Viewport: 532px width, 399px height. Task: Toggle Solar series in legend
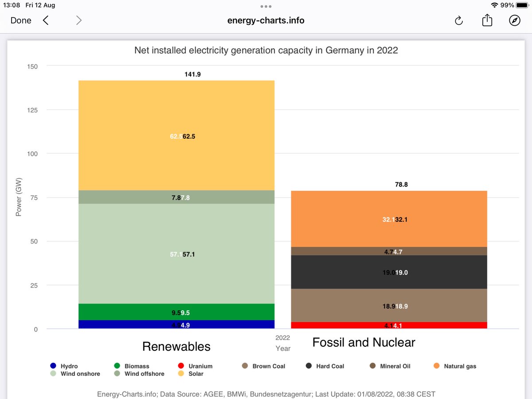tap(190, 374)
